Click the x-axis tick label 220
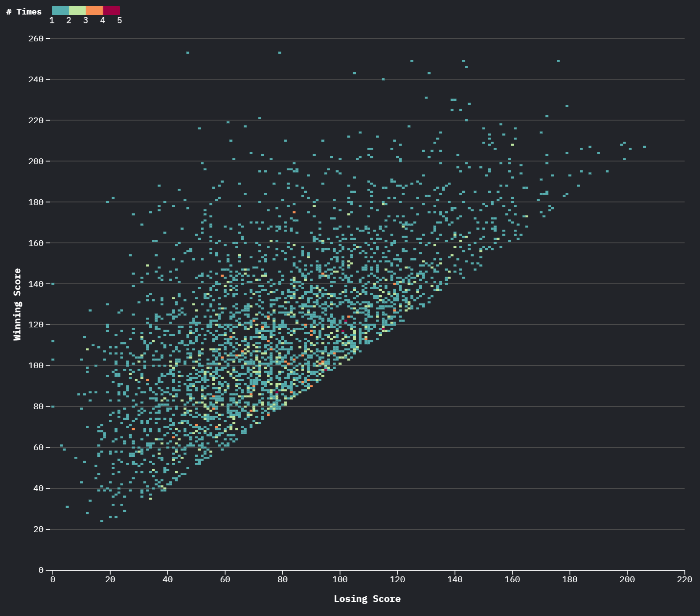Viewport: 700px width, 616px height. [685, 579]
